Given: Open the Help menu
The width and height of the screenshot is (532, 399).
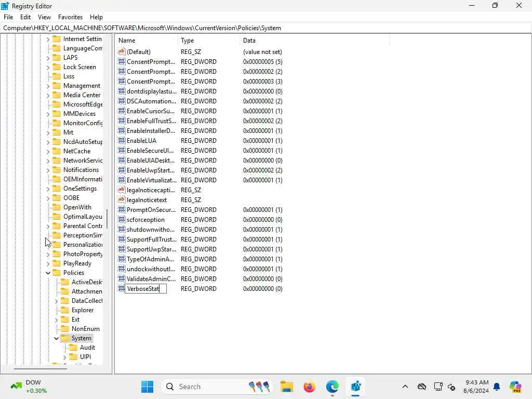Looking at the screenshot, I should tap(96, 17).
